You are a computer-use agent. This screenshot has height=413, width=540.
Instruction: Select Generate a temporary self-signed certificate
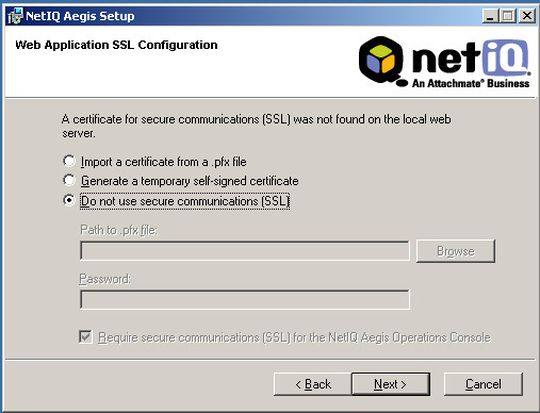click(69, 180)
